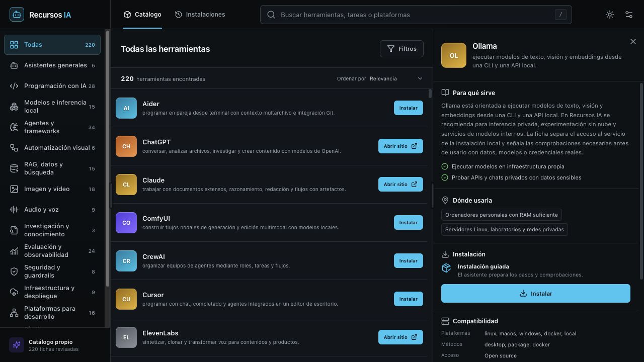
Task: Open Agentes y frameworks category
Action: tap(52, 127)
